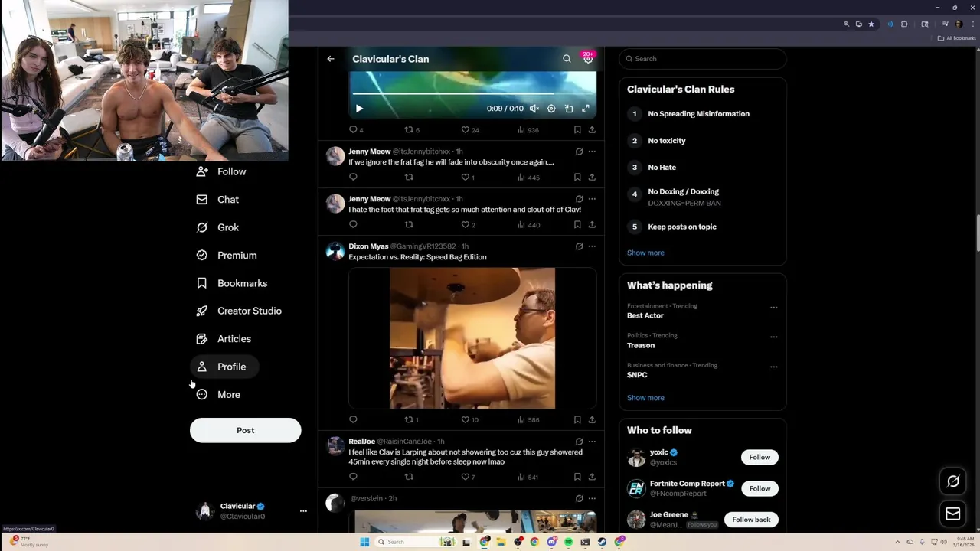Open All Bookmarks folder
This screenshot has height=551, width=980.
[x=956, y=38]
